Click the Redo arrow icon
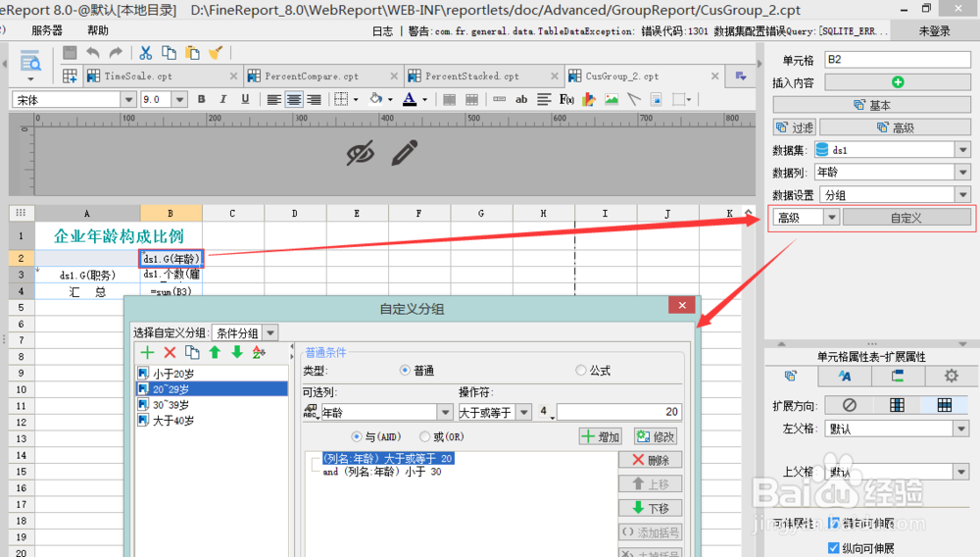The image size is (980, 557). pos(116,53)
